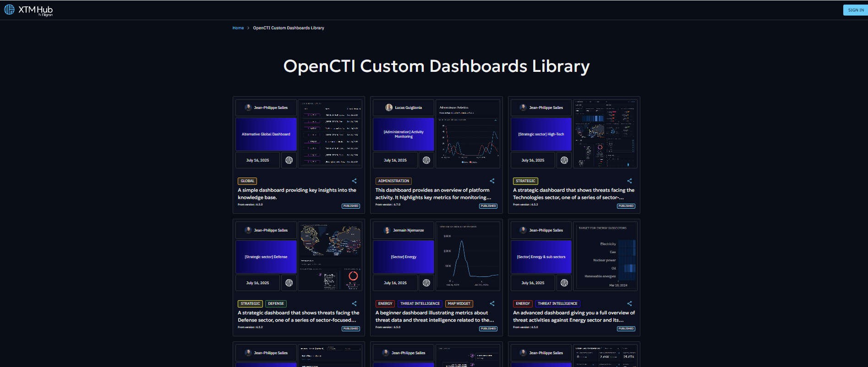Open [Sector] Energy title tile

pyautogui.click(x=404, y=257)
